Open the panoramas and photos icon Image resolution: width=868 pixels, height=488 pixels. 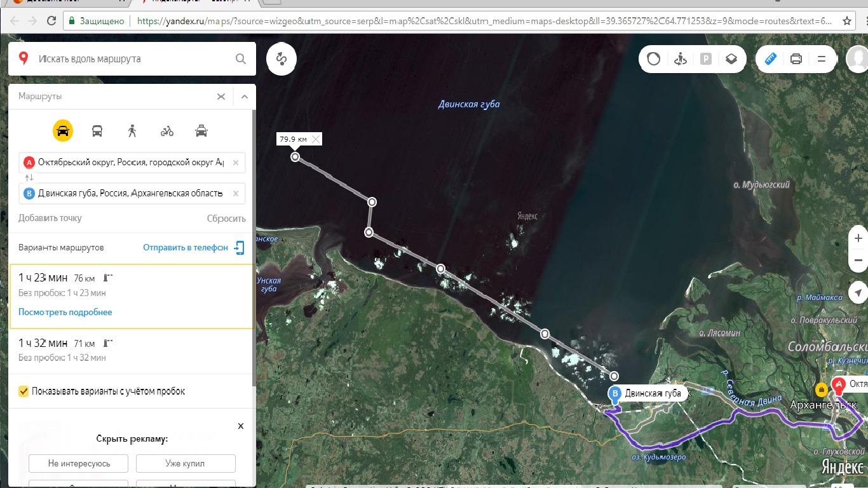tap(681, 59)
